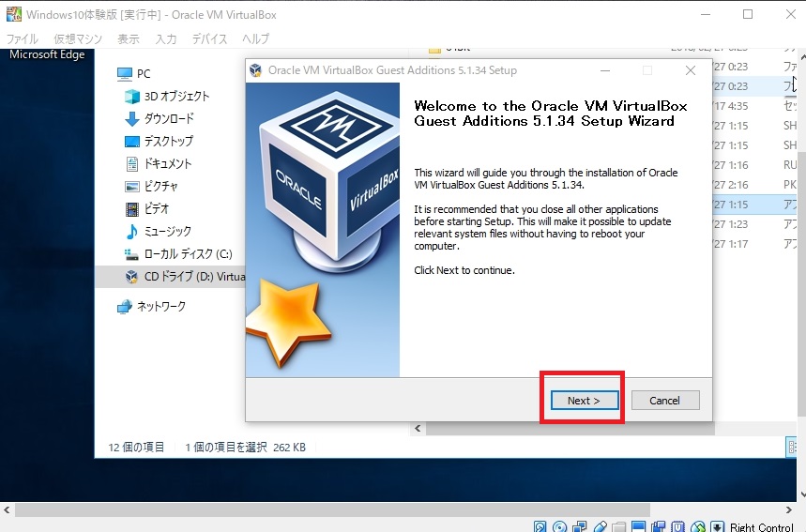This screenshot has height=532, width=806.
Task: Click the optical disc status icon
Action: [x=560, y=526]
